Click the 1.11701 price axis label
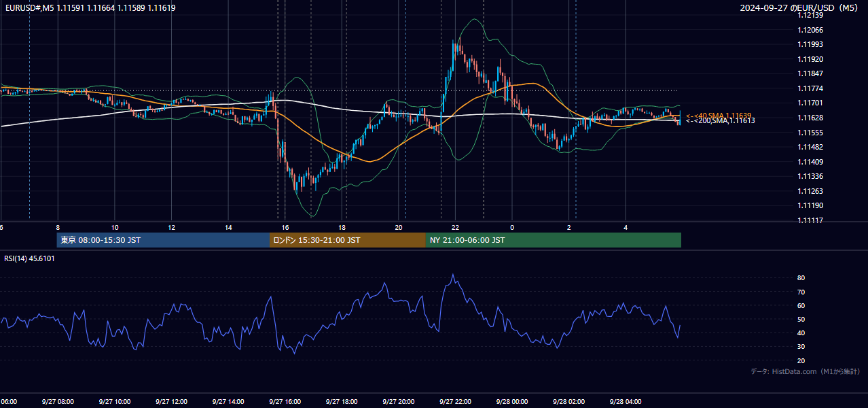The height and width of the screenshot is (408, 868). point(810,103)
